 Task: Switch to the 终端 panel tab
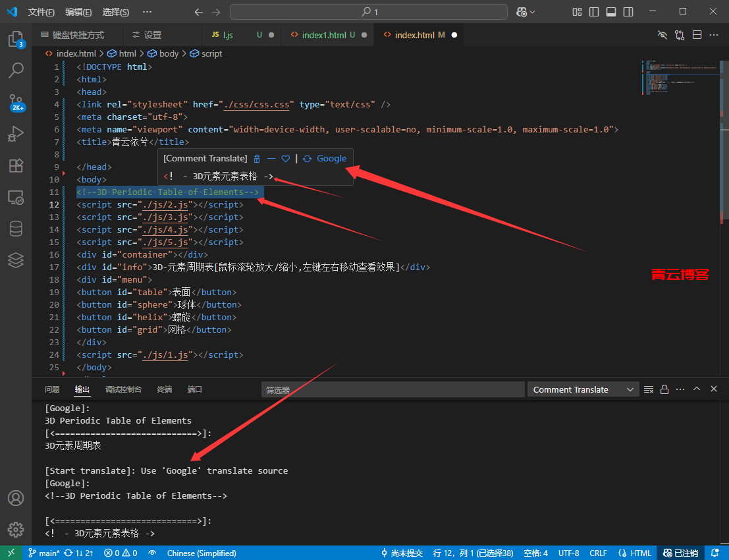tap(165, 390)
